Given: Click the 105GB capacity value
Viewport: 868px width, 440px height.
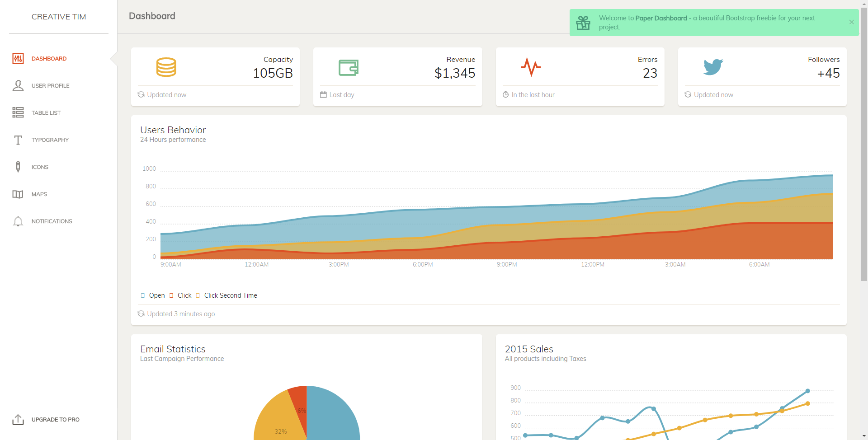Looking at the screenshot, I should point(273,73).
